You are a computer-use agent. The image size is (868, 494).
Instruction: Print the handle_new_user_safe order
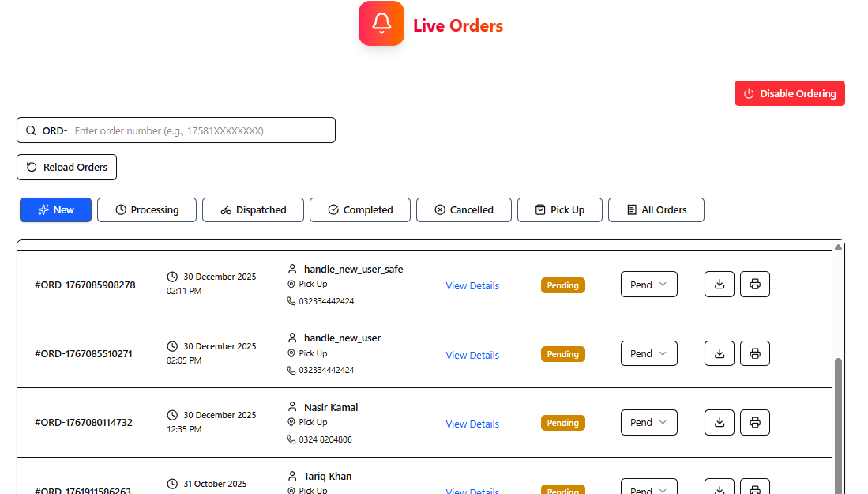pos(755,284)
